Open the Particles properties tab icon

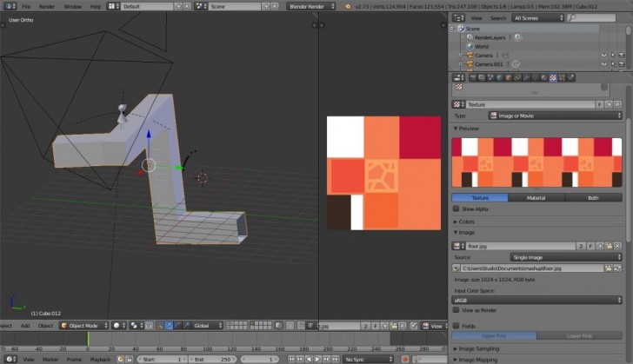(x=562, y=77)
